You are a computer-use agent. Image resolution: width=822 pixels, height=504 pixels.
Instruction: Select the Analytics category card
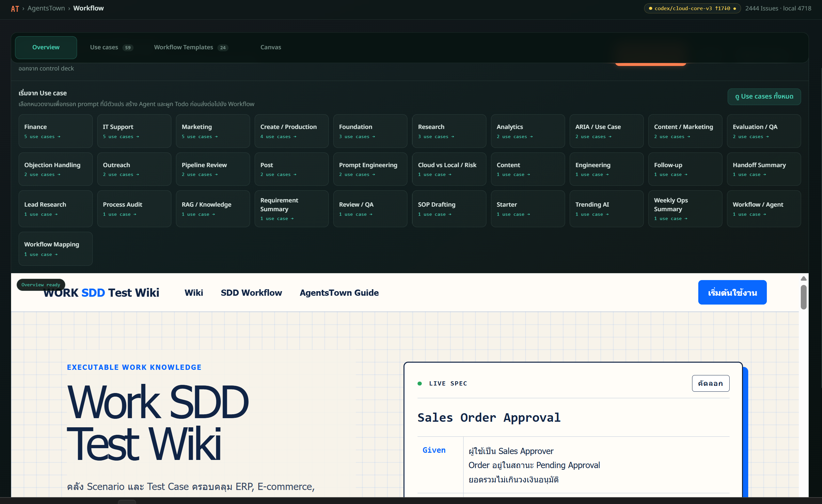528,131
